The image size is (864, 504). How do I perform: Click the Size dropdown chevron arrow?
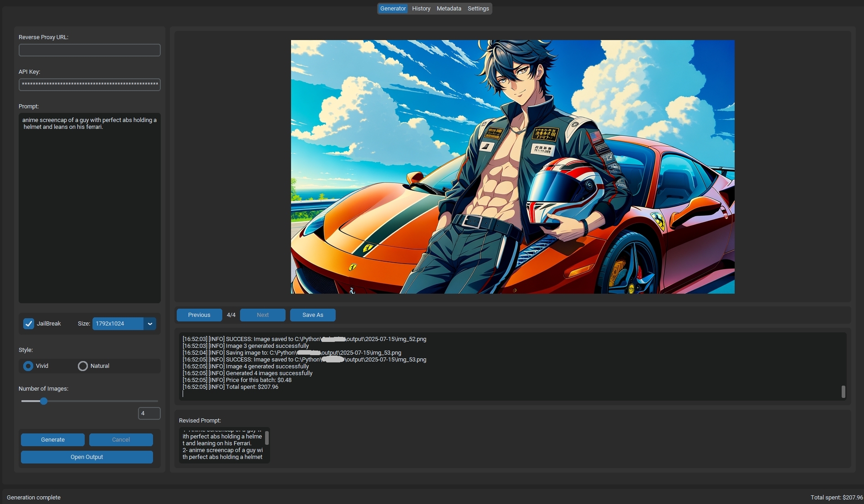150,324
